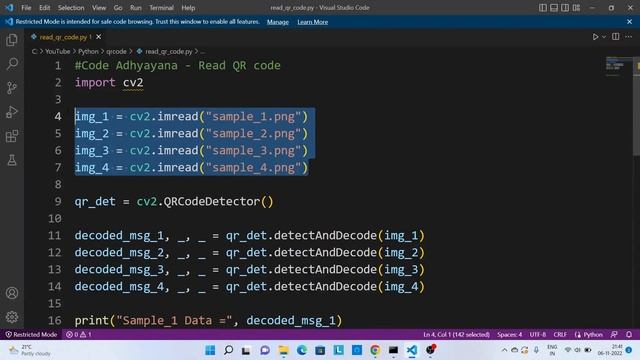Click the code minimap preview
Screen dimensions: 640x360
[619, 67]
